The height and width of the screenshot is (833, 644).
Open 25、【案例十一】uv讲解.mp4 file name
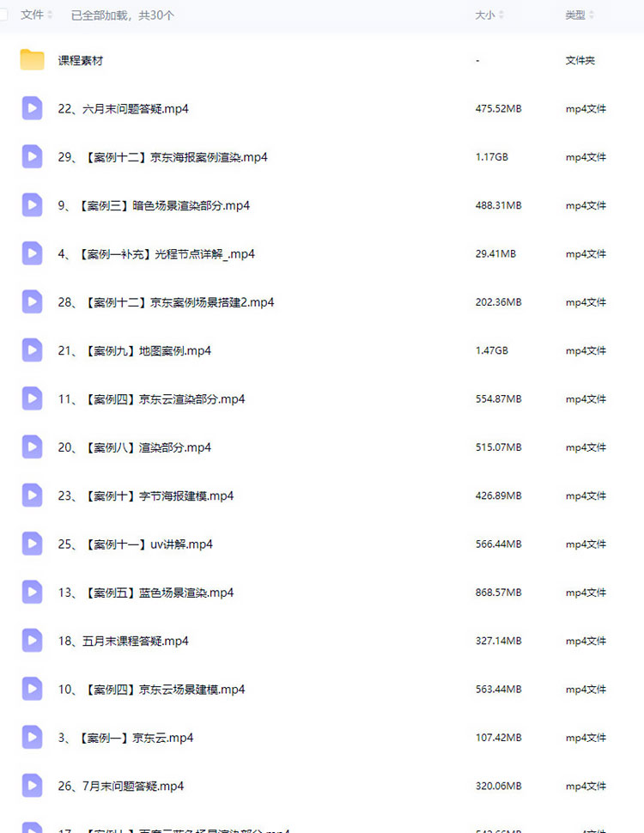pyautogui.click(x=135, y=544)
